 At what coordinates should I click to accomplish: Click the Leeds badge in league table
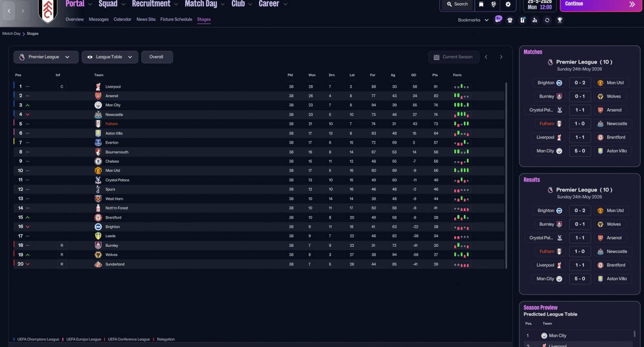pyautogui.click(x=98, y=236)
